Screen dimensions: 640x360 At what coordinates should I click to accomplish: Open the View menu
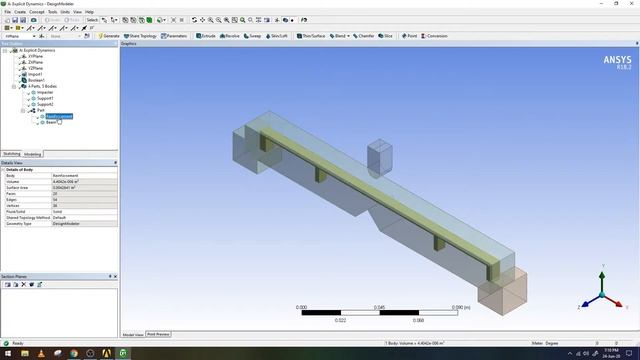pyautogui.click(x=77, y=12)
